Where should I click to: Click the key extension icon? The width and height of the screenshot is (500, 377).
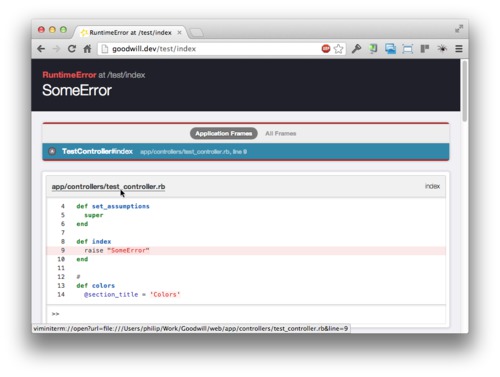356,49
